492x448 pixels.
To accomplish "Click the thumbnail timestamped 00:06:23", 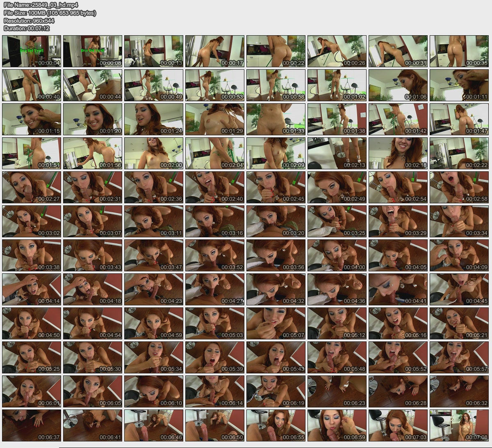I will coord(337,391).
